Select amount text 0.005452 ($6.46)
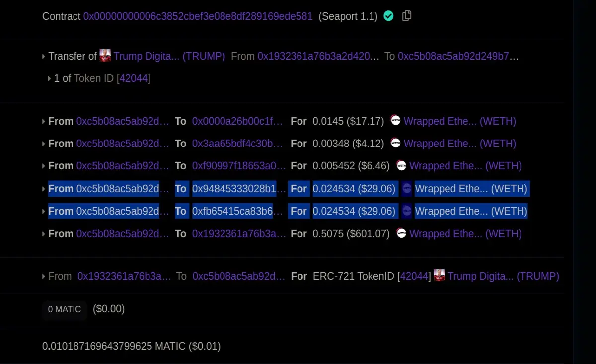The height and width of the screenshot is (364, 596). (351, 166)
